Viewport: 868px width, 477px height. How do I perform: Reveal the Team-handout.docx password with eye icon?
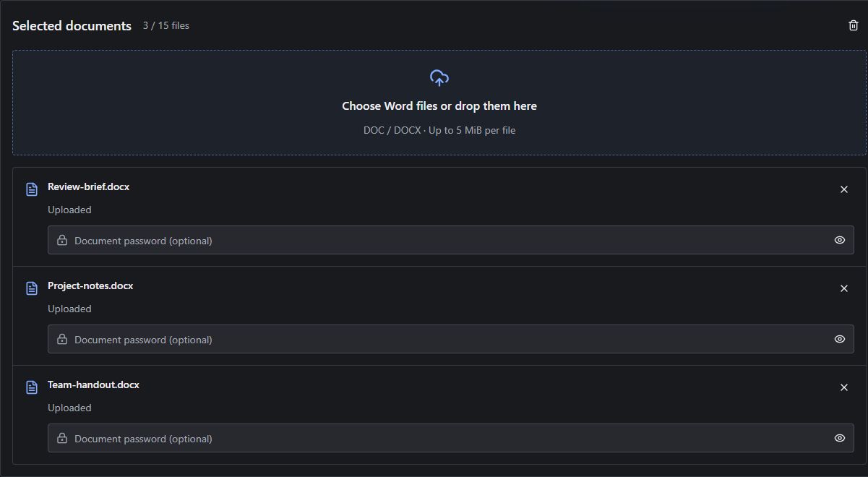(x=839, y=438)
